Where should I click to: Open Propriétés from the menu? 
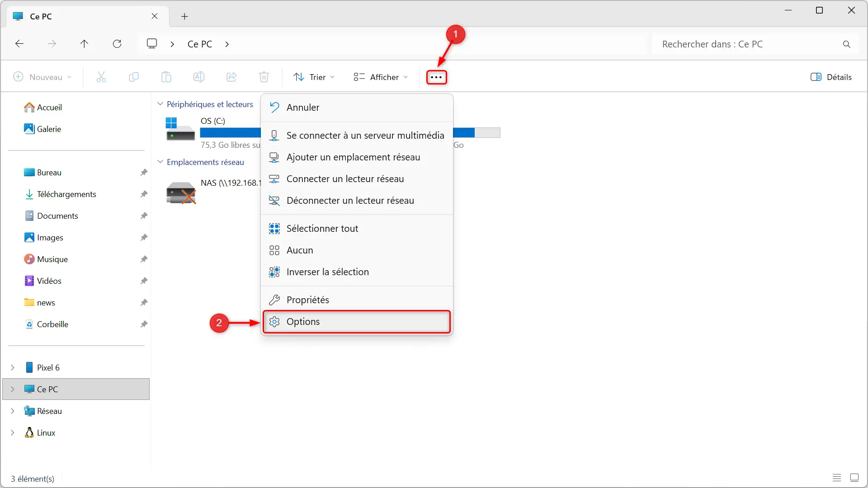pyautogui.click(x=357, y=300)
